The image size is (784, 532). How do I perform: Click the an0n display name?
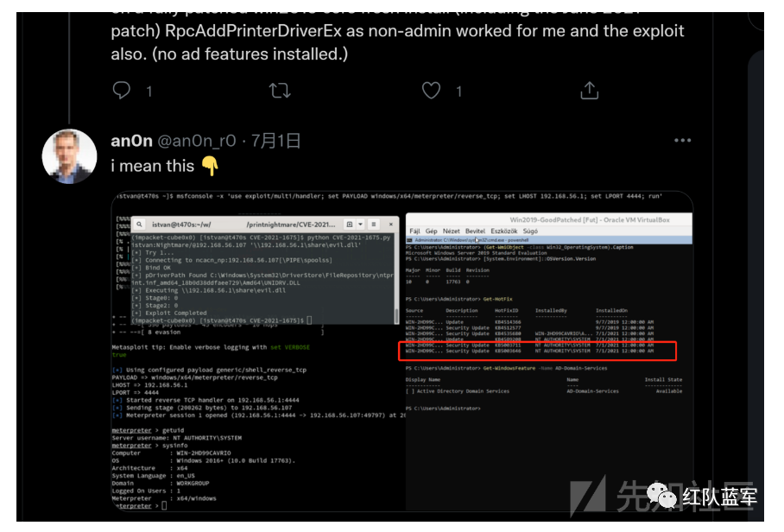tap(131, 141)
